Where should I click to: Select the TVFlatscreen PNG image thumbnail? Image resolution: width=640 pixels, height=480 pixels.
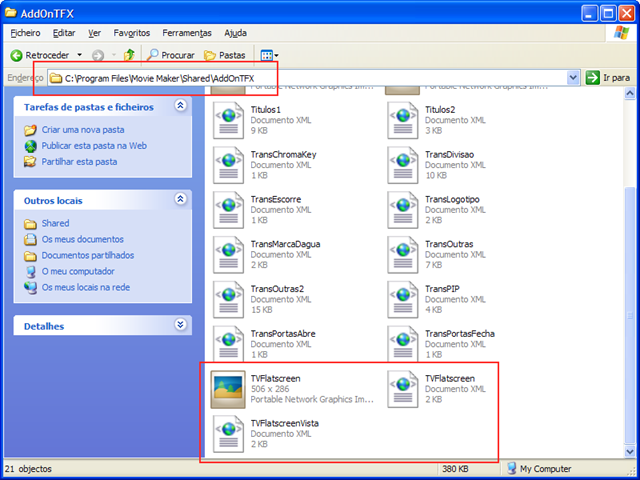(x=228, y=389)
